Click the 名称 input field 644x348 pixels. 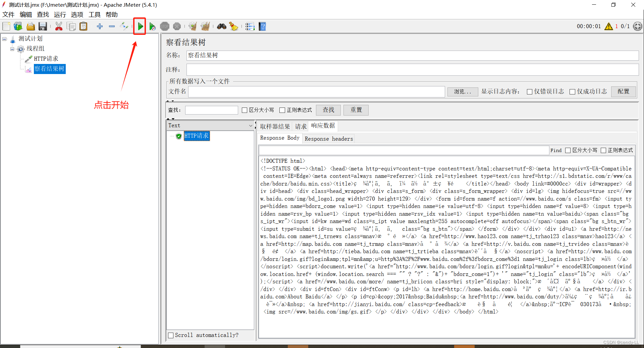coord(413,55)
